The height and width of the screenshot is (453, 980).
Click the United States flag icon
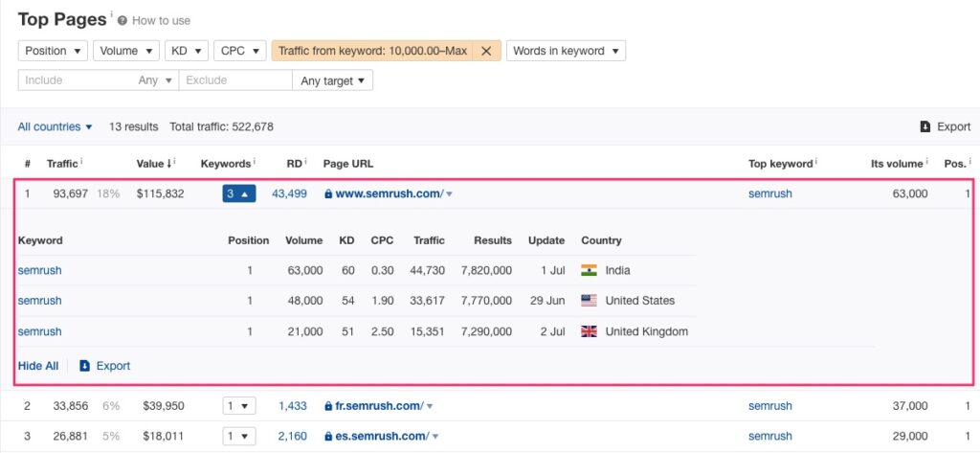coord(589,301)
